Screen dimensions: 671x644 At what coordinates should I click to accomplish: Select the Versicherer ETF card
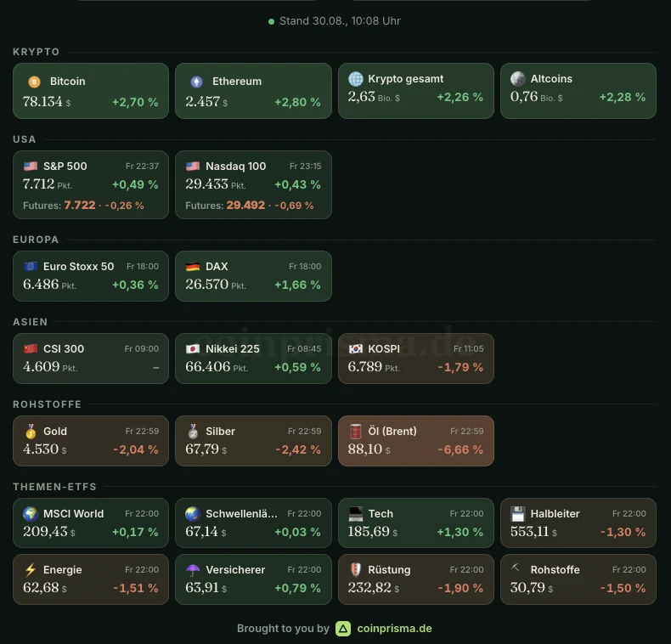coord(253,579)
